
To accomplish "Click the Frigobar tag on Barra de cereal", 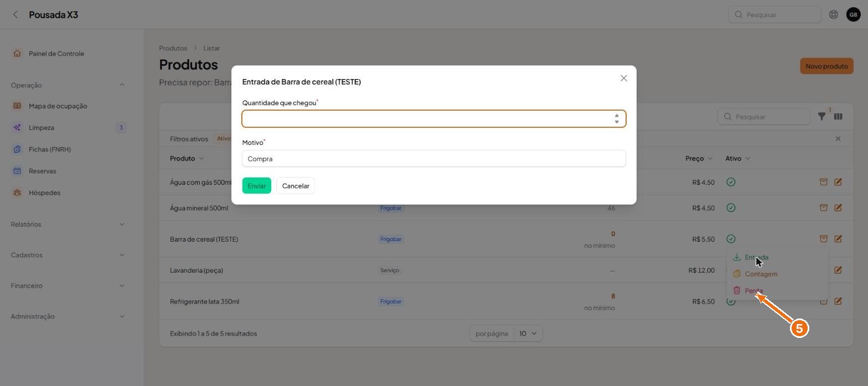I will (391, 239).
